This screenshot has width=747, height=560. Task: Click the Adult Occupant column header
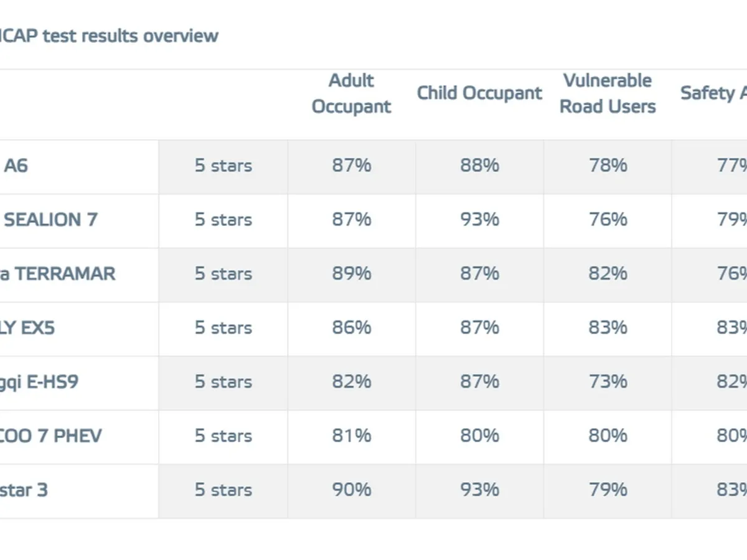coord(351,93)
